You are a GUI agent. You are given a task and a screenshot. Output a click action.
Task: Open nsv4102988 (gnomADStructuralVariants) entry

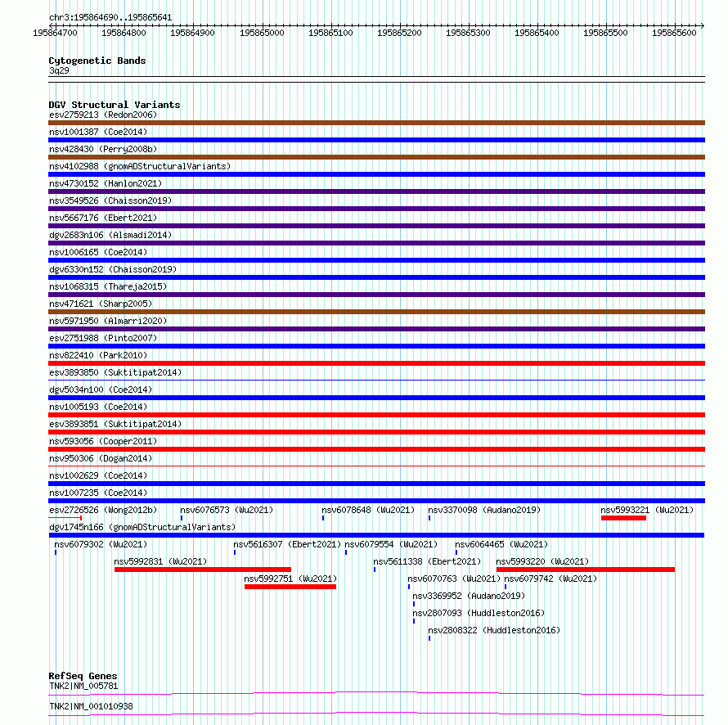[140, 166]
